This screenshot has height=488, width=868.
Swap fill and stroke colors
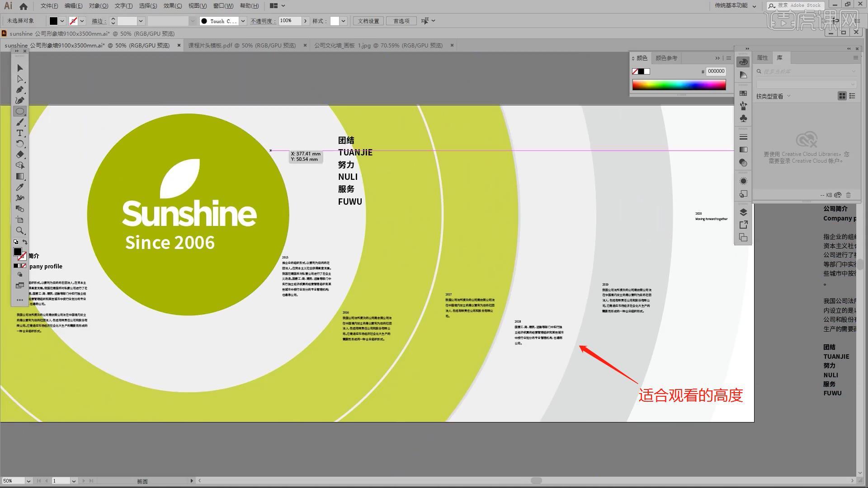[x=25, y=242]
